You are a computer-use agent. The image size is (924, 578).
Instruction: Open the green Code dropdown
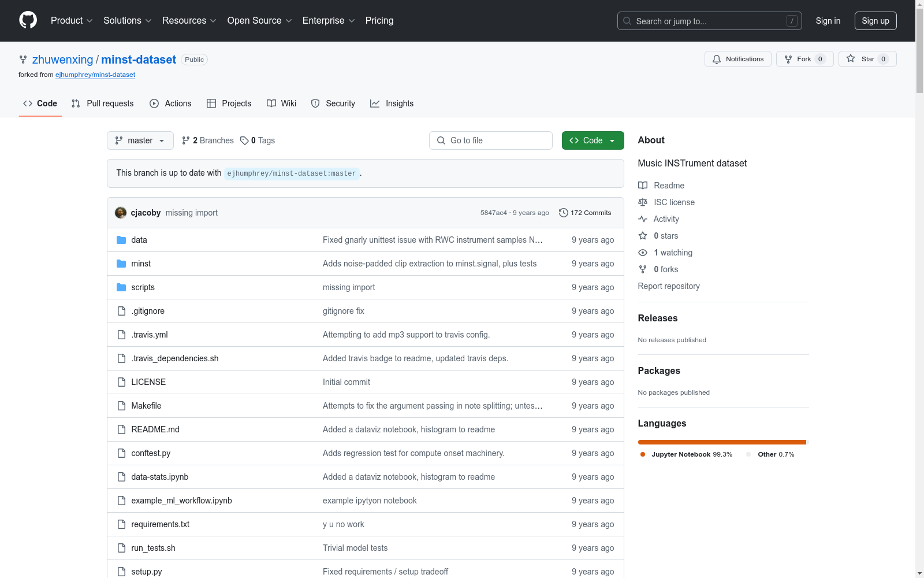click(x=593, y=140)
